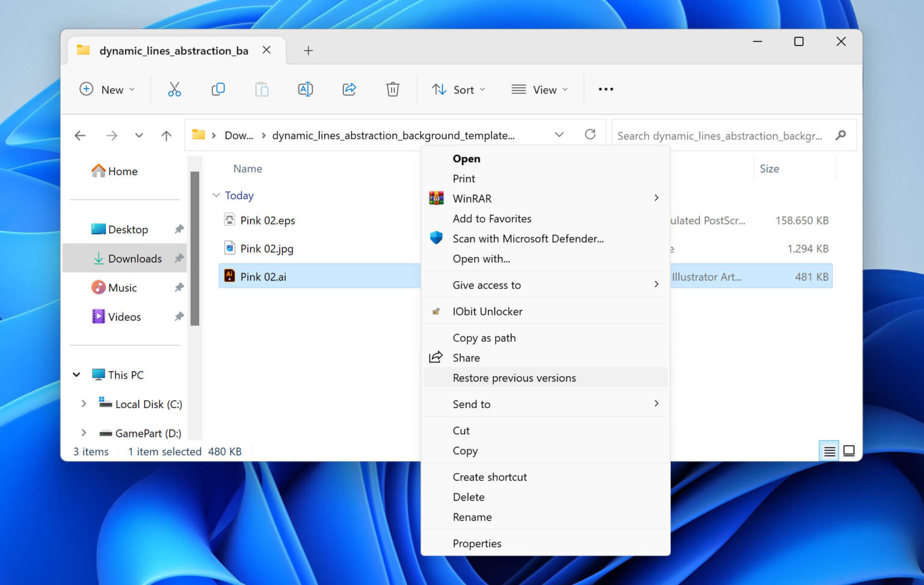Refresh the folder with the refresh icon
924x585 pixels.
tap(590, 134)
